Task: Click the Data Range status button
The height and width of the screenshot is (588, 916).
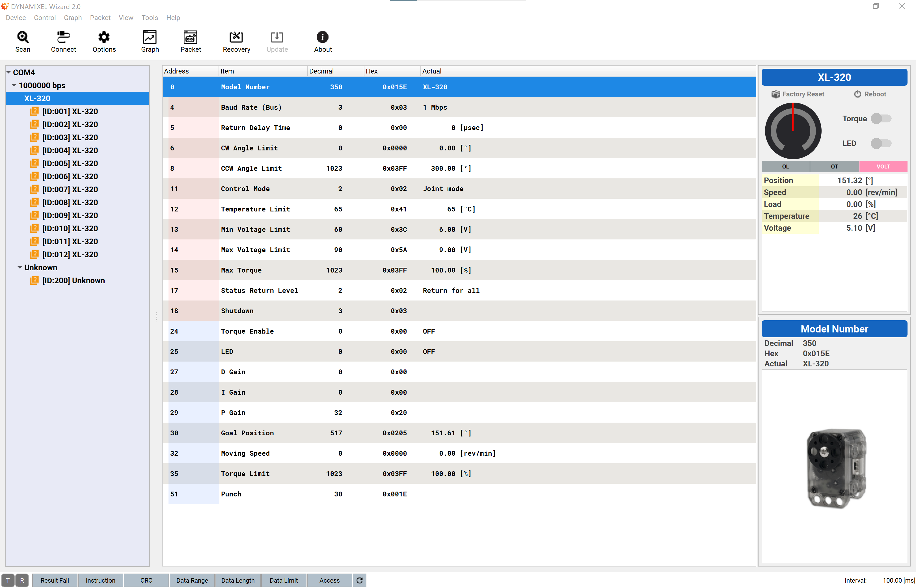Action: pyautogui.click(x=192, y=580)
